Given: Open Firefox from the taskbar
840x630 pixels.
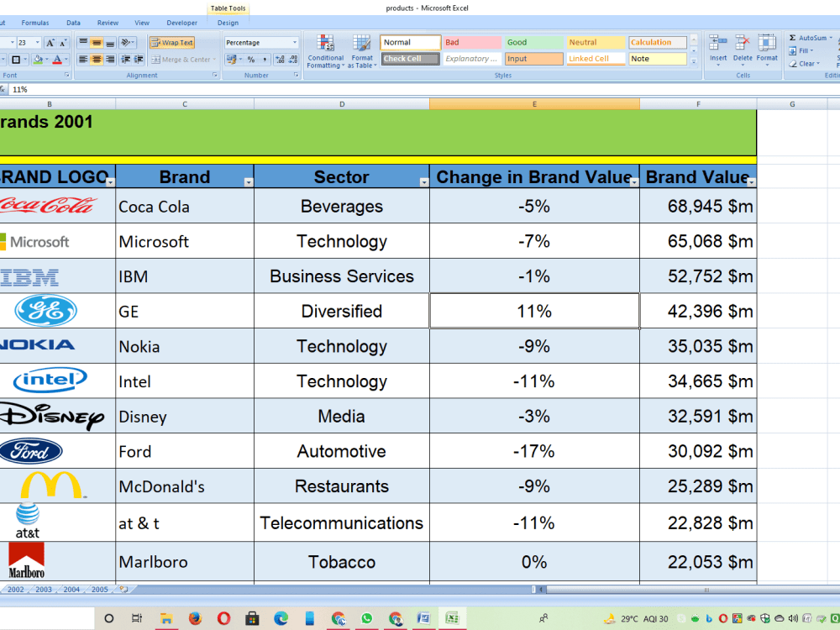Looking at the screenshot, I should (x=195, y=618).
